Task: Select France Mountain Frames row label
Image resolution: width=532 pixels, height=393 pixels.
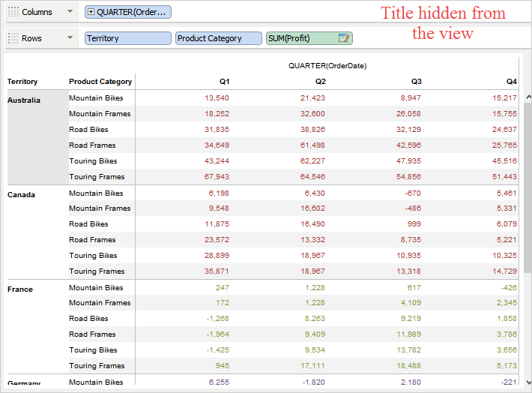Action: pyautogui.click(x=100, y=303)
